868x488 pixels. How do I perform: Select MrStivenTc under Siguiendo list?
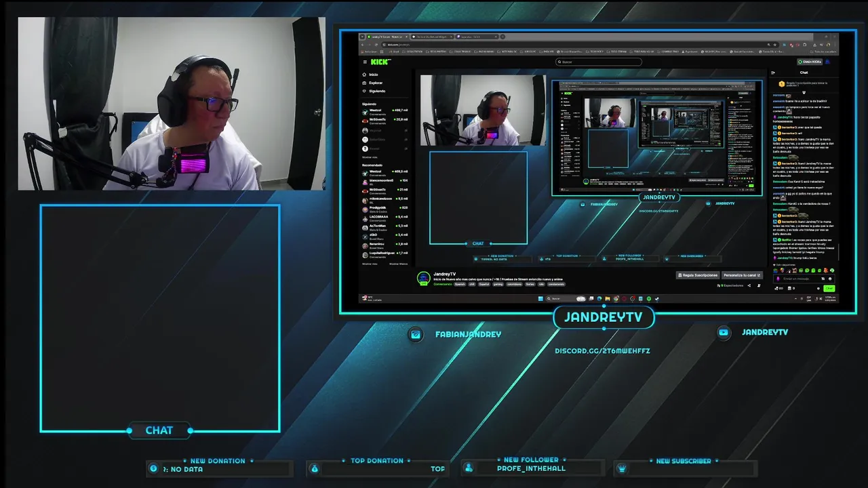(x=385, y=121)
